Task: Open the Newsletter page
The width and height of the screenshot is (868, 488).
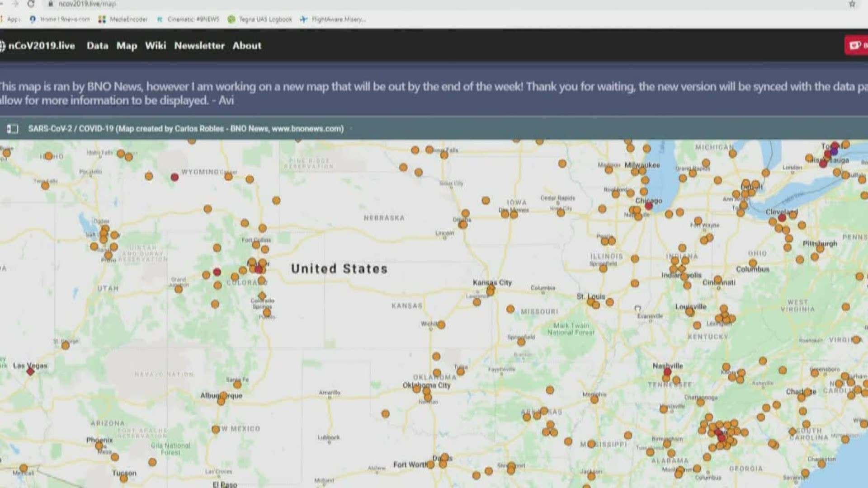Action: click(x=199, y=46)
